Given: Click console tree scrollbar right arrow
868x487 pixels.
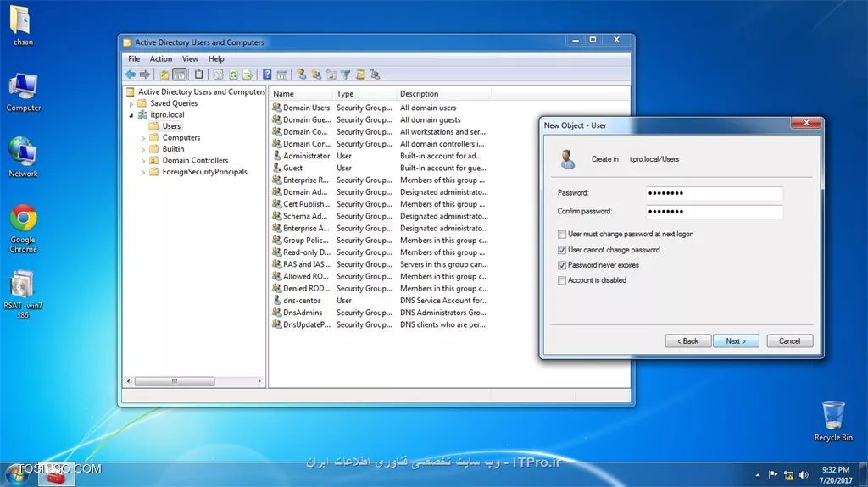Looking at the screenshot, I should (x=259, y=381).
